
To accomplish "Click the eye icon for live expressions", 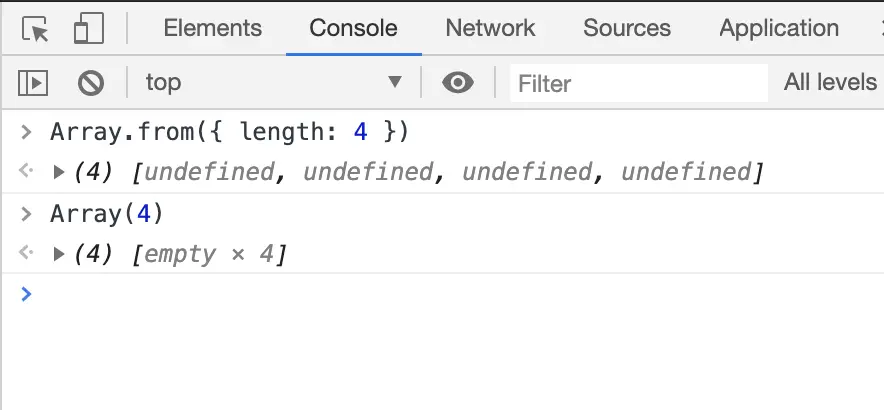I will click(x=458, y=82).
